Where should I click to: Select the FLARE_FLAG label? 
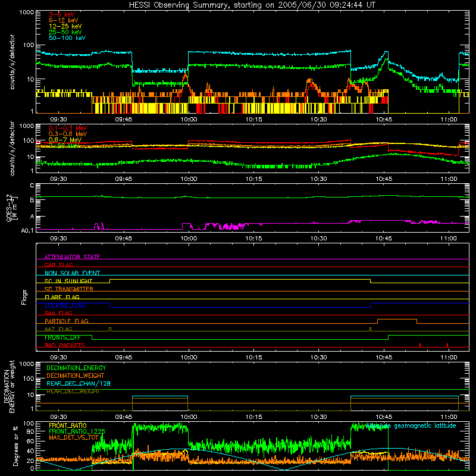pos(62,297)
